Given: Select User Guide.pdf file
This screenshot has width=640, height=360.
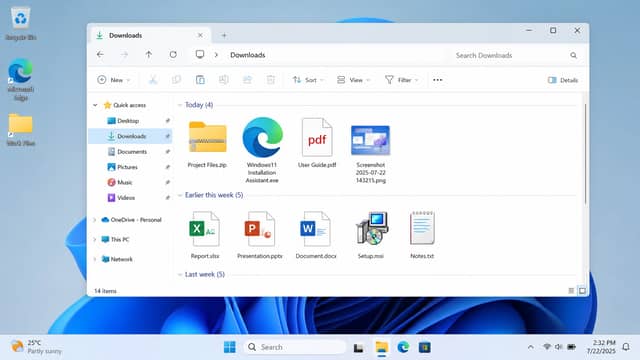Looking at the screenshot, I should (x=317, y=143).
